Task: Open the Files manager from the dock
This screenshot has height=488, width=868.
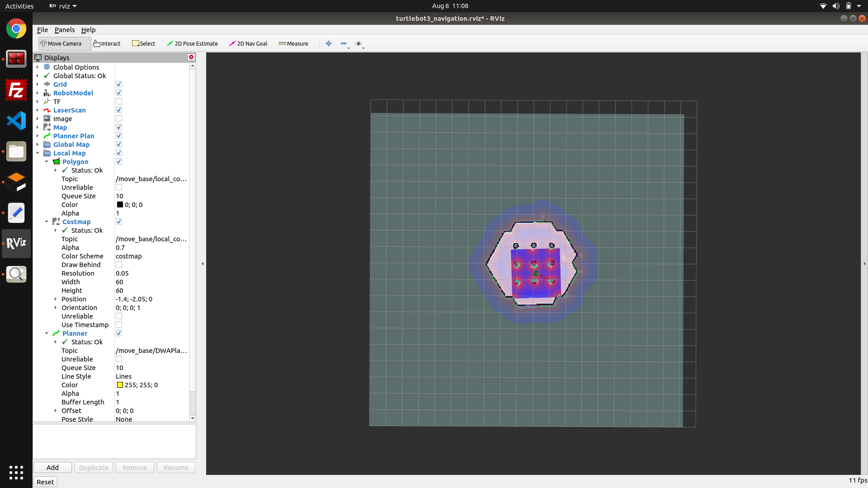Action: click(x=16, y=151)
